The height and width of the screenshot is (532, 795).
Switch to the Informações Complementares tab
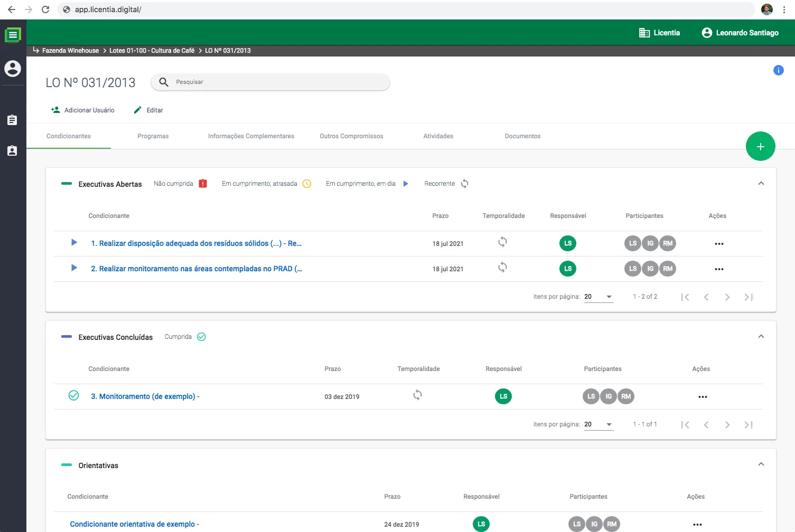click(251, 136)
